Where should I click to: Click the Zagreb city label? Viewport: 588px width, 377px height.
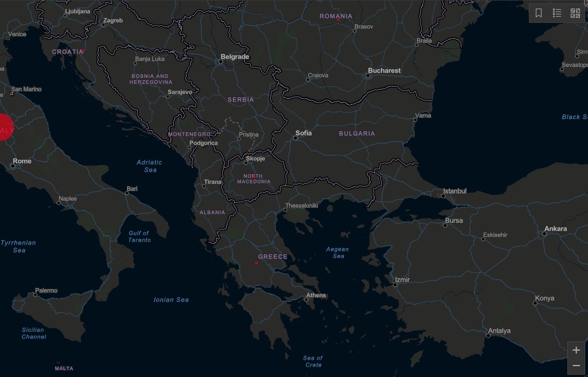112,21
